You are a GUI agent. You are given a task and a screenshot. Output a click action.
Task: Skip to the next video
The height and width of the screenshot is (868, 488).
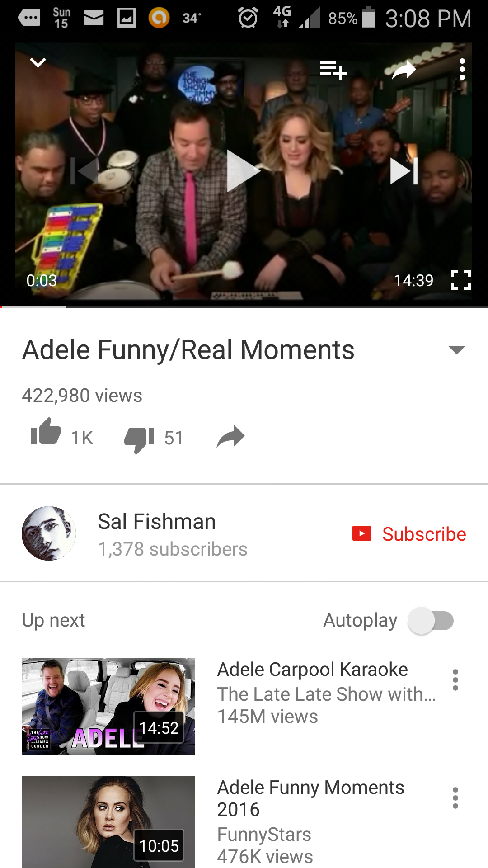[404, 171]
